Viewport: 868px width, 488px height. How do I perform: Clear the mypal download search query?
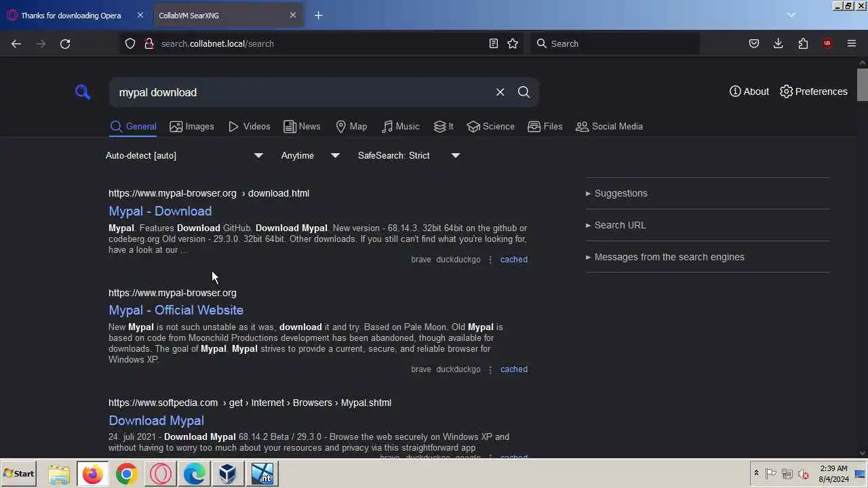[x=500, y=92]
